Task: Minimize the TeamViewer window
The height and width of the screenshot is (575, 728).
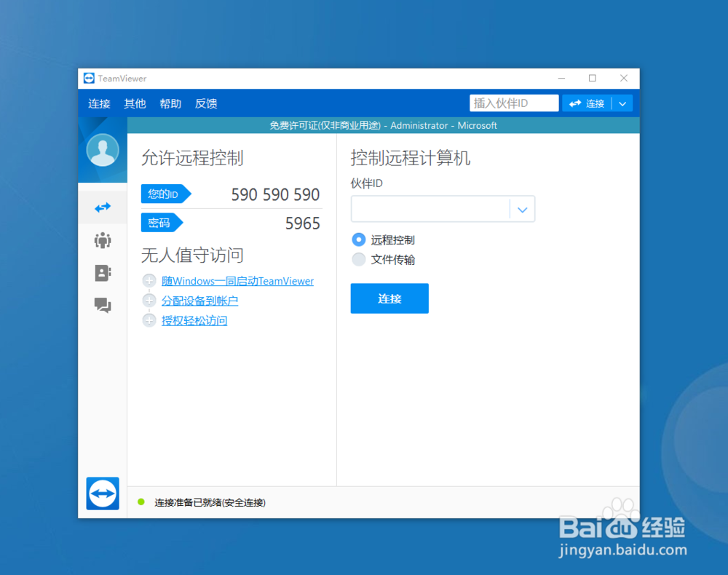Action: pyautogui.click(x=561, y=79)
